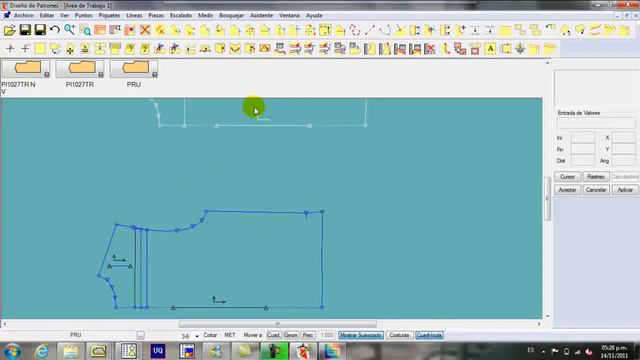Click the piece with red dot icon
Viewport: 640px width, 360px height.
click(130, 30)
